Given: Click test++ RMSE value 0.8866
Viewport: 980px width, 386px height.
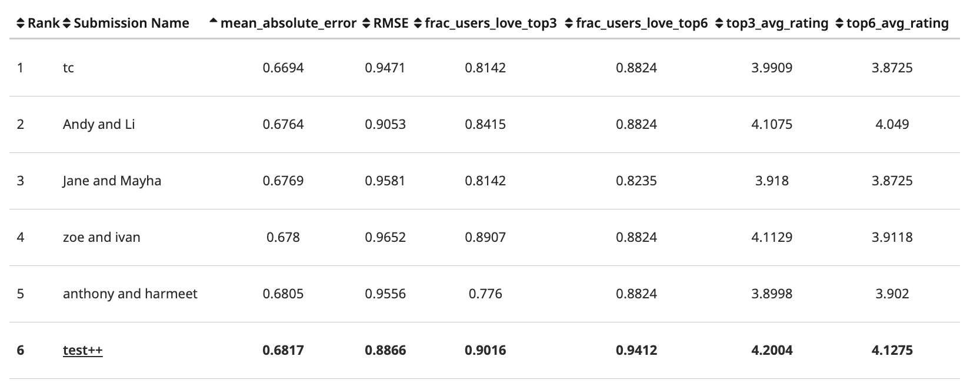Looking at the screenshot, I should tap(385, 350).
